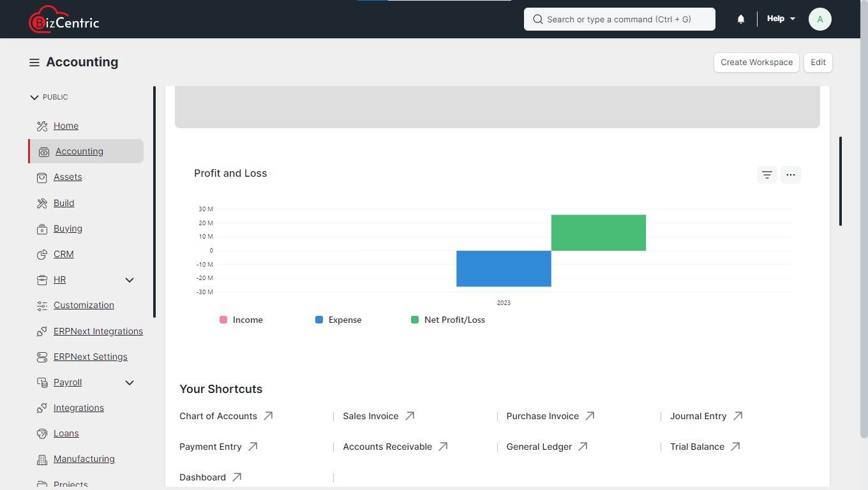Open the Assets workspace
Viewport: 868px width, 490px height.
tap(68, 177)
